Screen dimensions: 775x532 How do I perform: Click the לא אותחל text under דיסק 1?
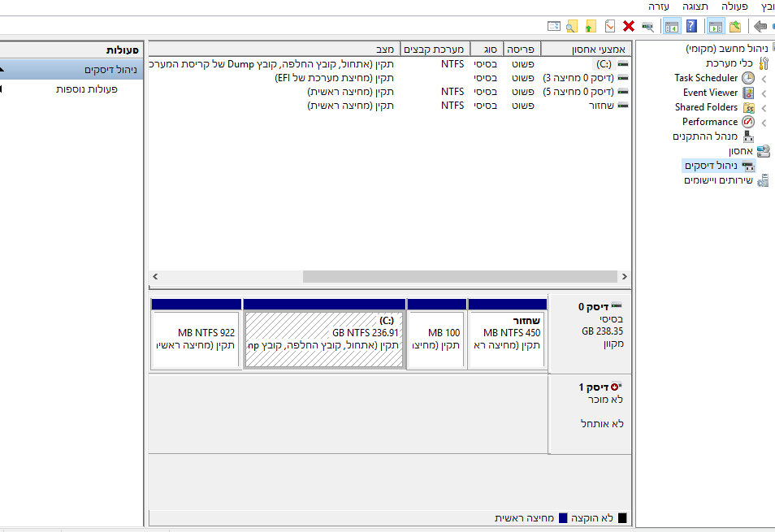[x=602, y=424]
